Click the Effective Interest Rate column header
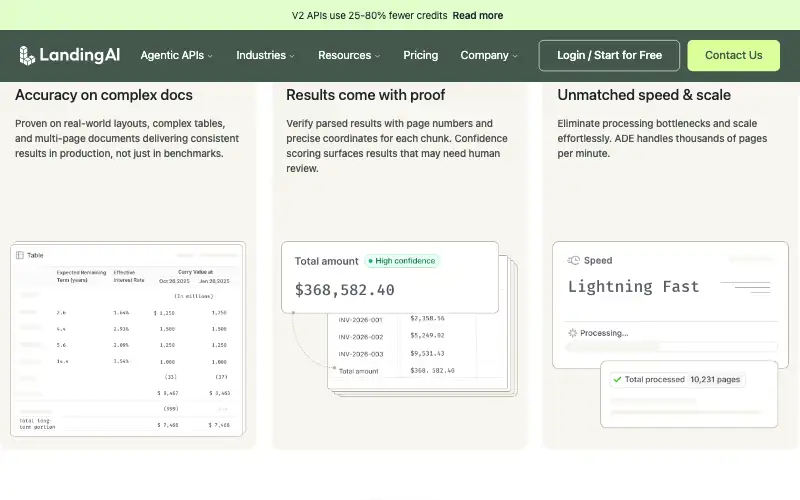Image resolution: width=800 pixels, height=500 pixels. (129, 276)
